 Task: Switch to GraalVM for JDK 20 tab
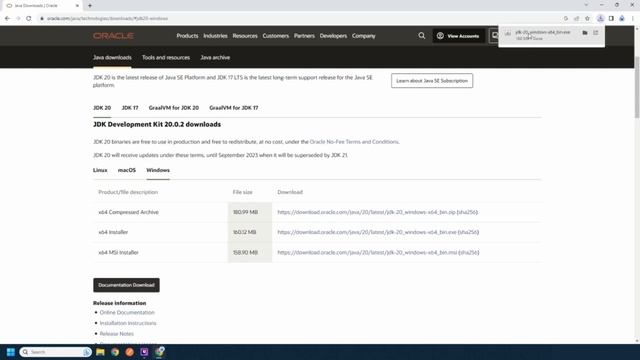click(x=174, y=108)
